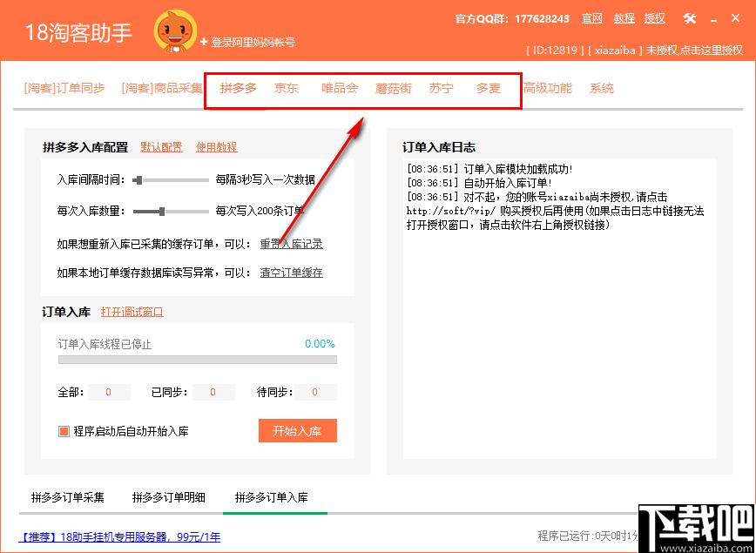The image size is (756, 553).
Task: Adjust the 入库间隔时间 slider
Action: 171,180
